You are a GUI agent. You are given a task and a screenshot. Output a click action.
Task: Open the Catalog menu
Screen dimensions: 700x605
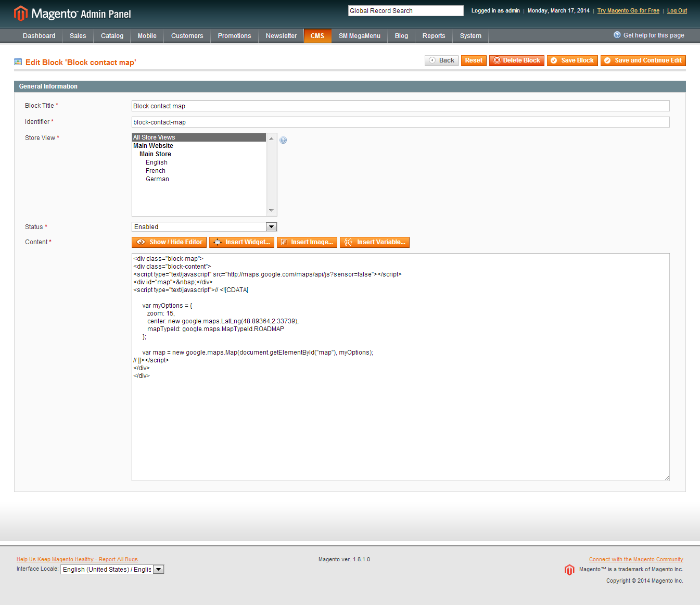coord(112,36)
